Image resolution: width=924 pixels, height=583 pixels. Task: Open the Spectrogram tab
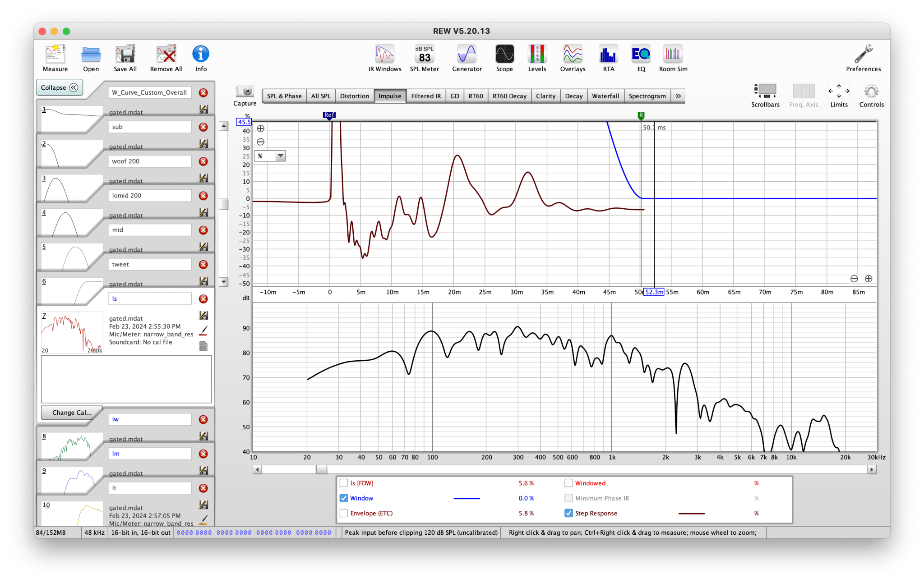click(647, 96)
